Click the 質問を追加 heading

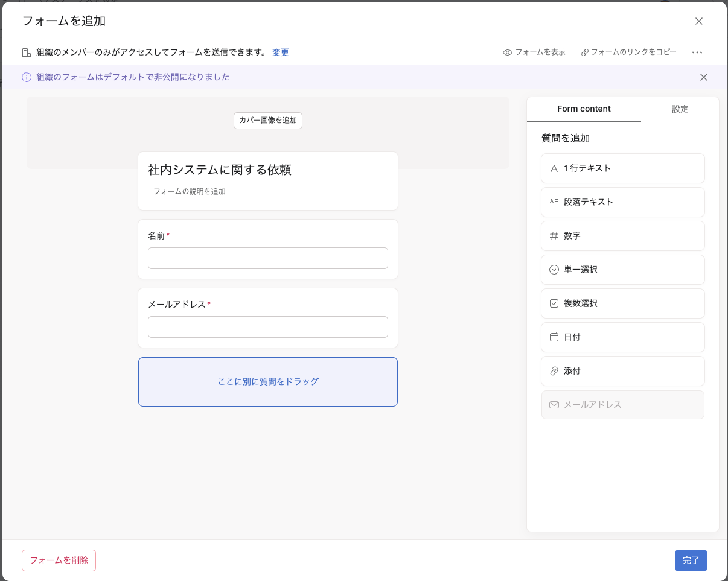(x=566, y=138)
